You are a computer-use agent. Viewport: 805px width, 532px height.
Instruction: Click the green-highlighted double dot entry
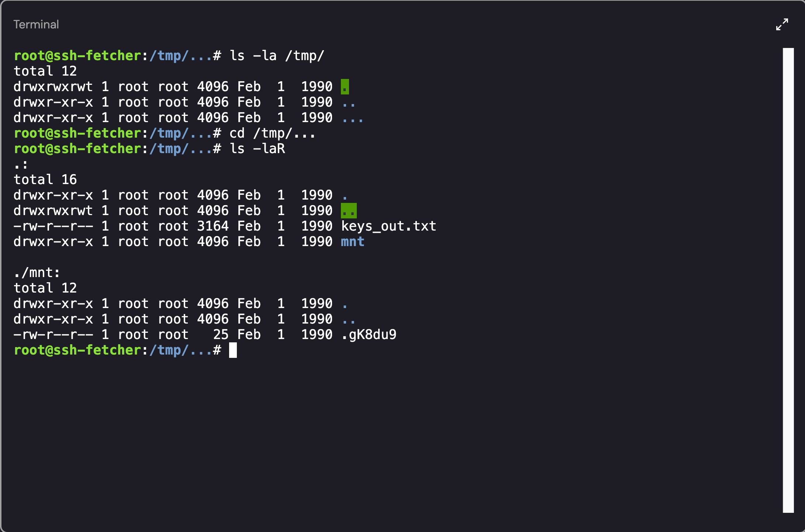(349, 211)
